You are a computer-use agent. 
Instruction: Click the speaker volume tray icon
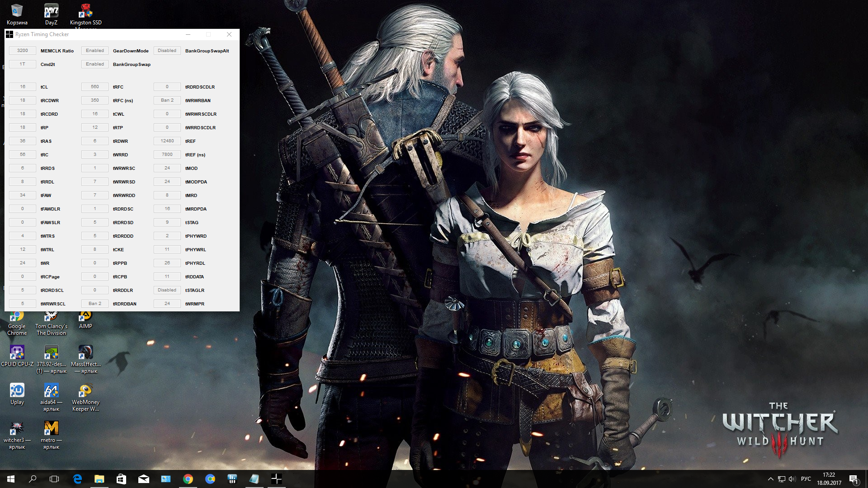(792, 479)
